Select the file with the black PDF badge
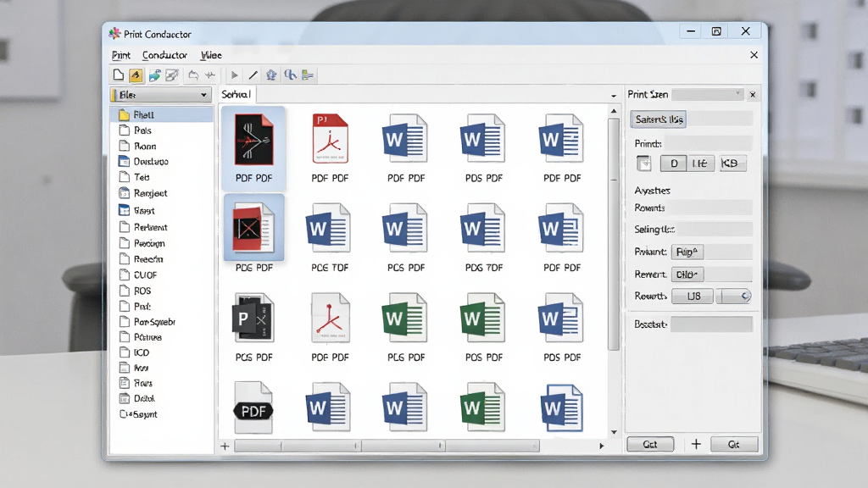This screenshot has width=868, height=488. click(253, 408)
